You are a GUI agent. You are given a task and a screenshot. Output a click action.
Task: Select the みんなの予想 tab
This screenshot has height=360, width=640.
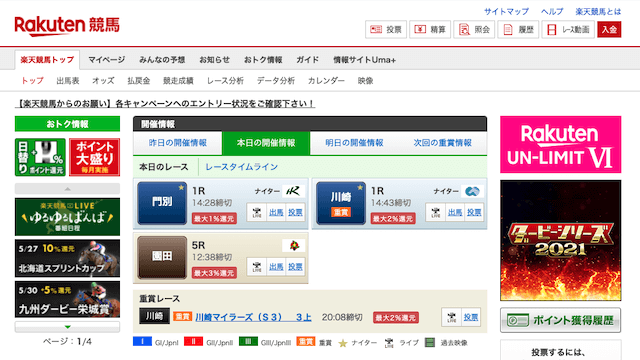click(162, 60)
